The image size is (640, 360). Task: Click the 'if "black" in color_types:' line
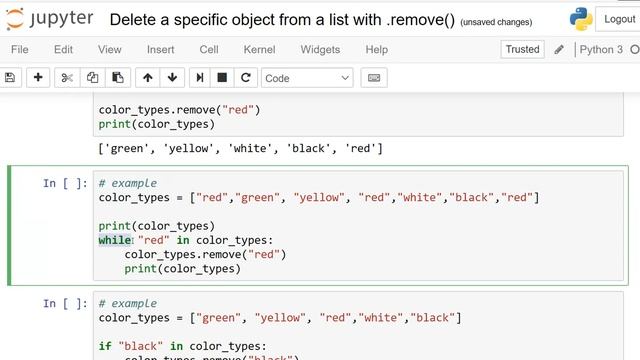tap(182, 346)
